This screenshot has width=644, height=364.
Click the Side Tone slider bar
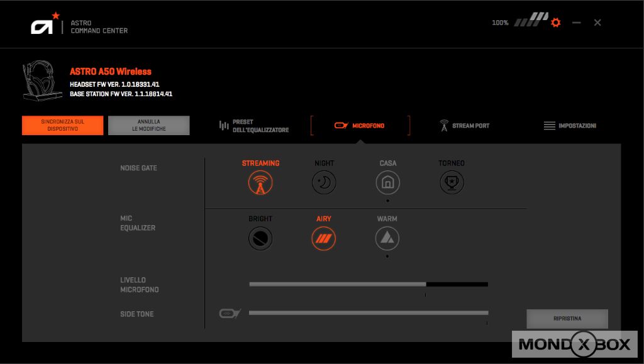368,313
